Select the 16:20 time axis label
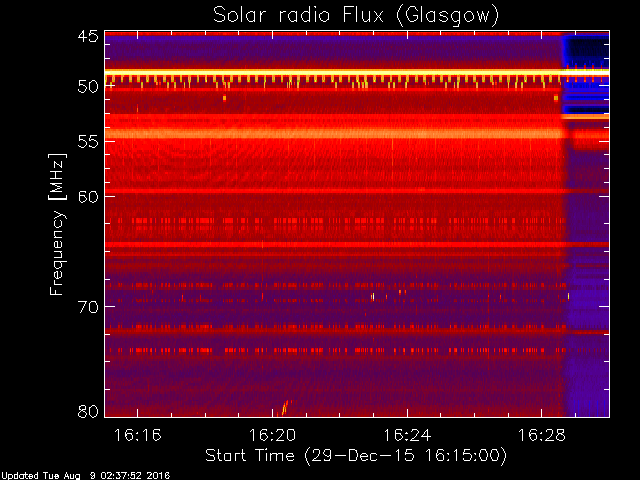 [x=272, y=435]
